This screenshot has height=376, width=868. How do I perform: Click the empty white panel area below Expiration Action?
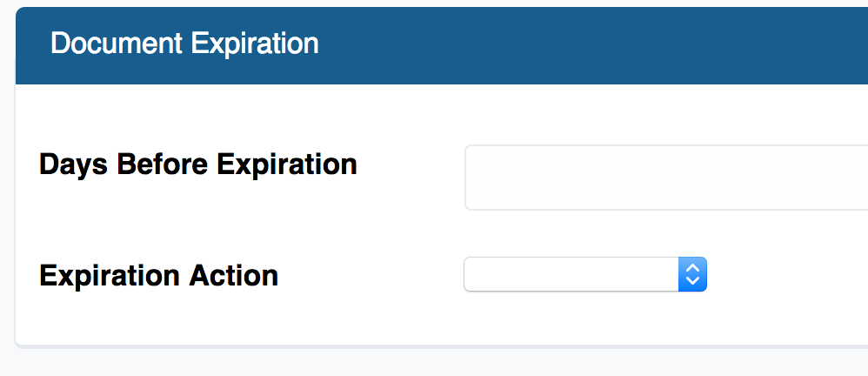348,322
